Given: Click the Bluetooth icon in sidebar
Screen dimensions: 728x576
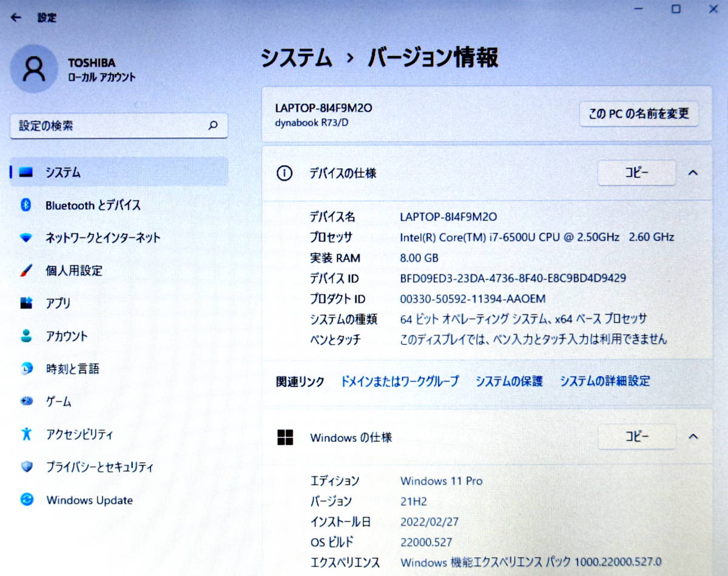Looking at the screenshot, I should click(x=26, y=205).
